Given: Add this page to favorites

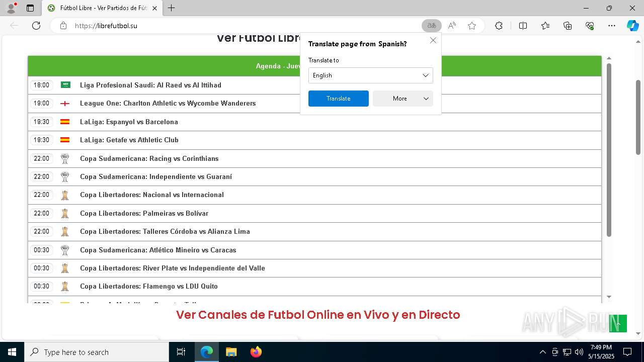Looking at the screenshot, I should click(x=472, y=26).
